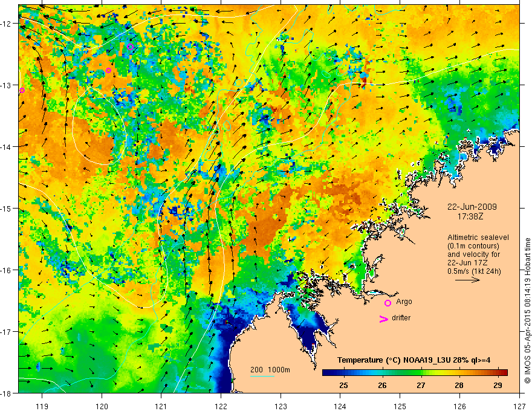
Task: Click the magenta drifter legend arrowhead
Action: [x=383, y=319]
